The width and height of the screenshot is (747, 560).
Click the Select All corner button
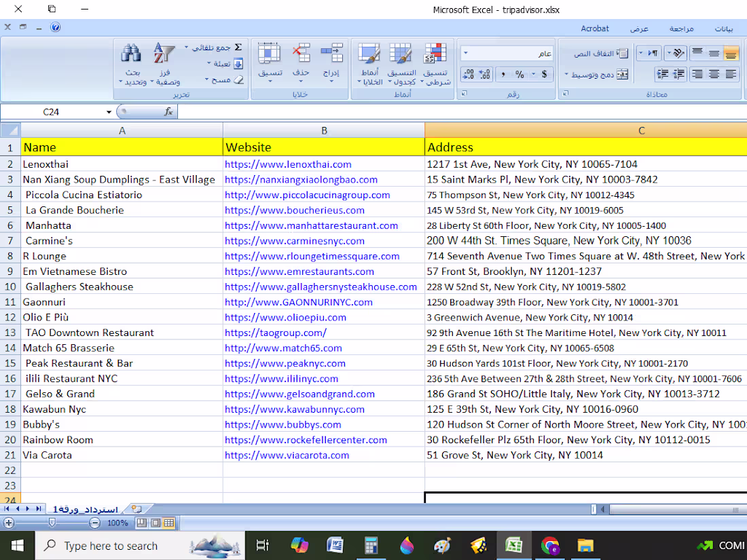coord(10,130)
